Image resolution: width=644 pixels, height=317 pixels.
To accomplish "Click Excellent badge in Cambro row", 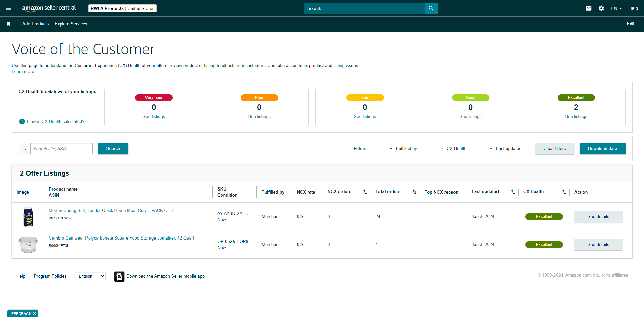I will [544, 245].
